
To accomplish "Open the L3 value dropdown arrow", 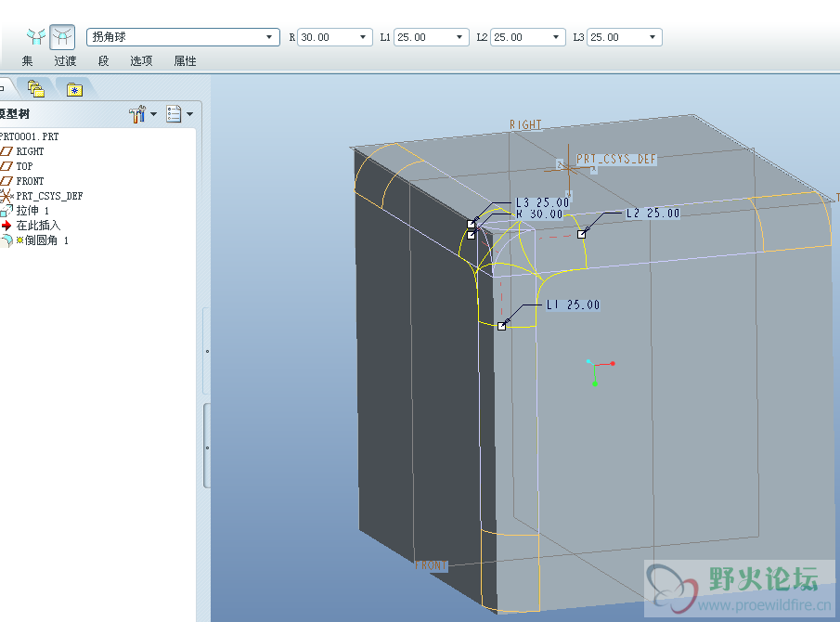I will click(x=652, y=37).
